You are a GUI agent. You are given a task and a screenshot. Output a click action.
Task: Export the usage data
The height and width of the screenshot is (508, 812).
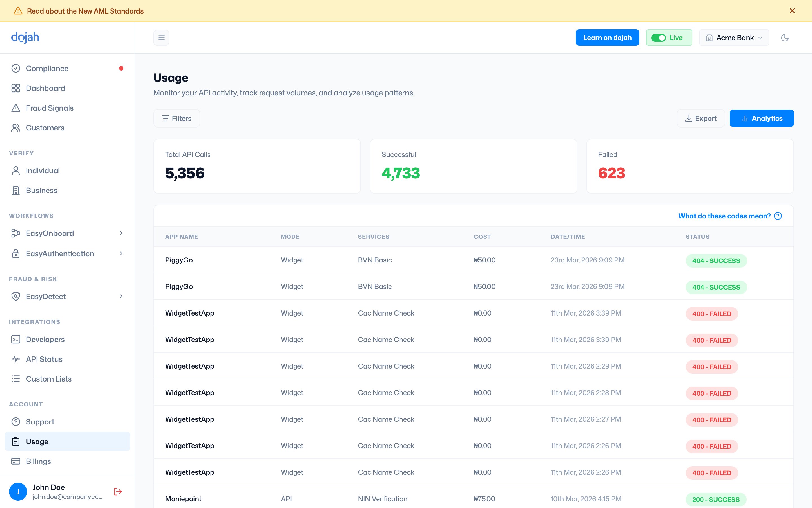pyautogui.click(x=701, y=118)
